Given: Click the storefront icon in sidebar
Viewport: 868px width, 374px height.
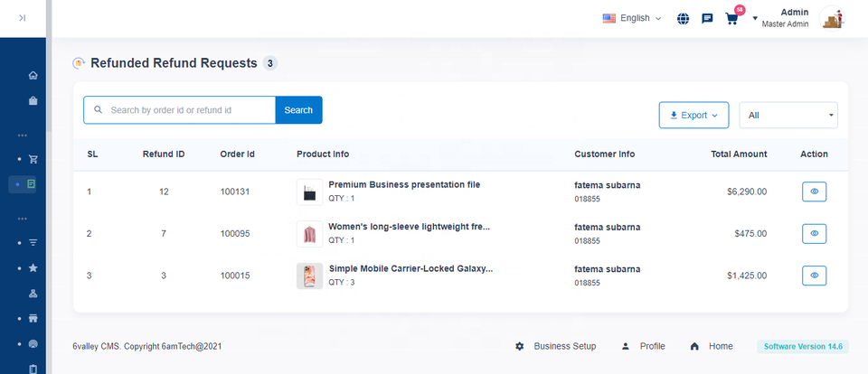Looking at the screenshot, I should coord(33,318).
